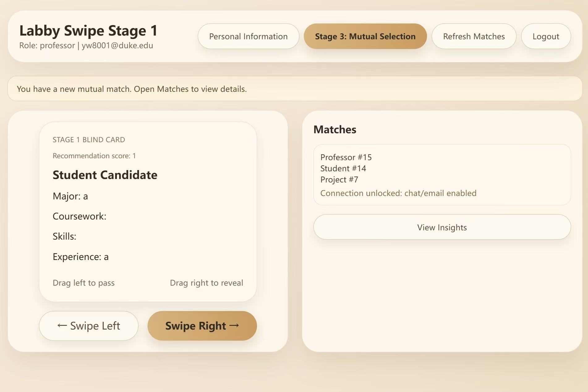Open View Insights
The image size is (588, 392).
tap(442, 227)
